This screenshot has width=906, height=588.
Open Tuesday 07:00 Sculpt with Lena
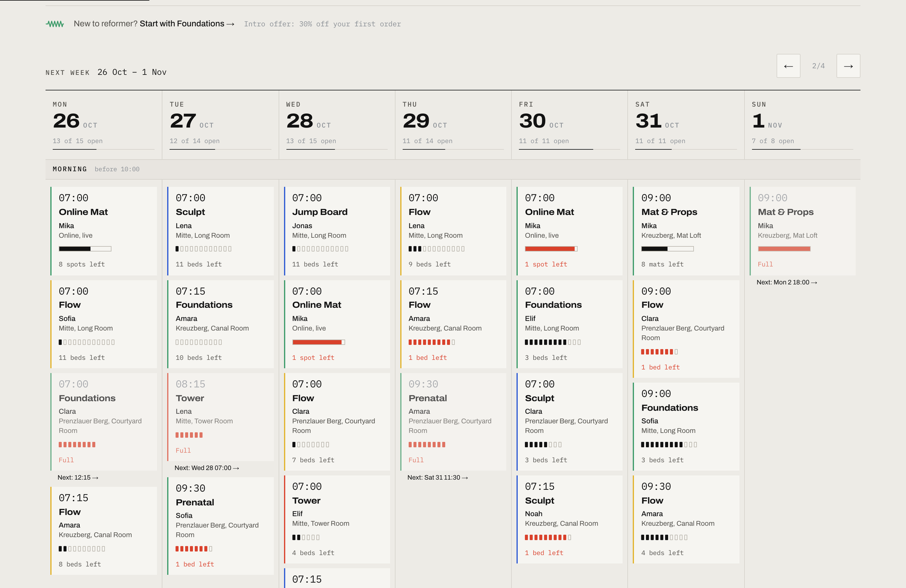[x=221, y=231]
